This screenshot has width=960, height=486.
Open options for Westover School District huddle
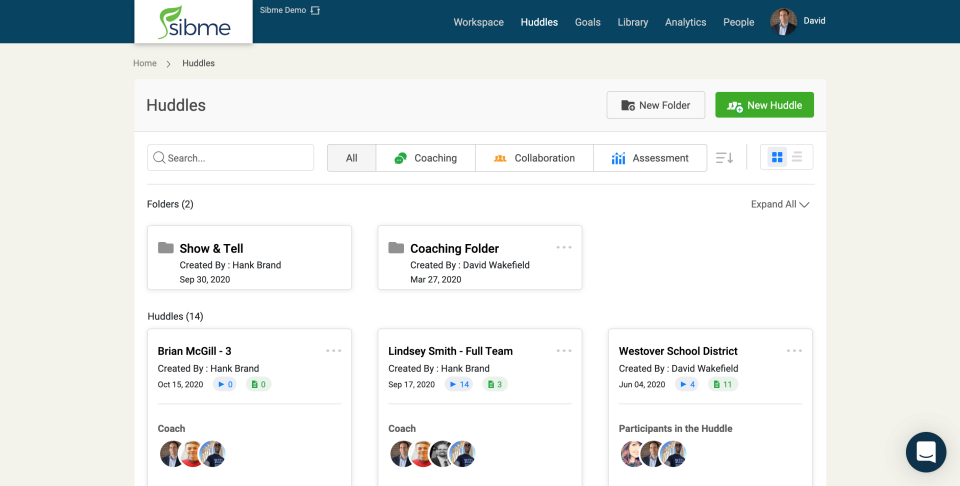click(x=794, y=351)
